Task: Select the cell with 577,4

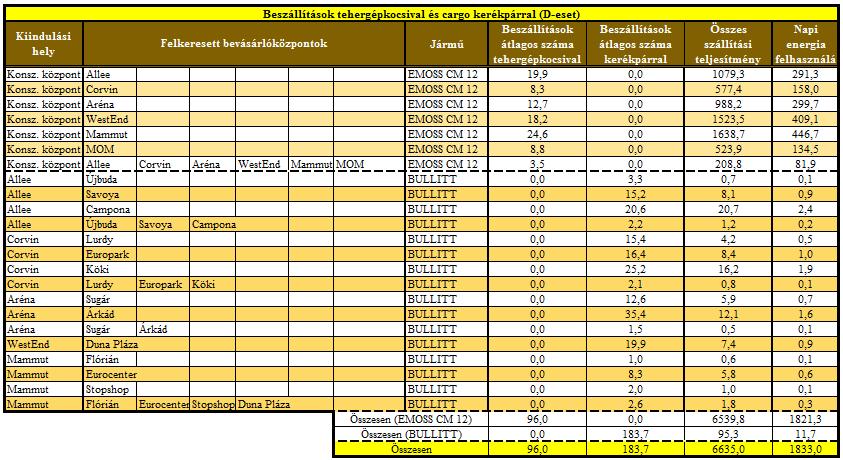Action: 728,89
